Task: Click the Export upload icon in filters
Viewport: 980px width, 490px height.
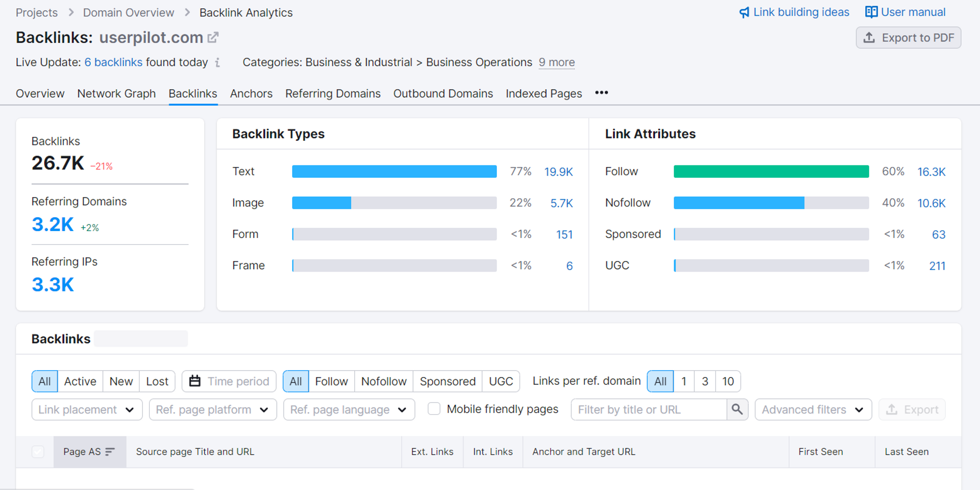Action: pyautogui.click(x=892, y=409)
